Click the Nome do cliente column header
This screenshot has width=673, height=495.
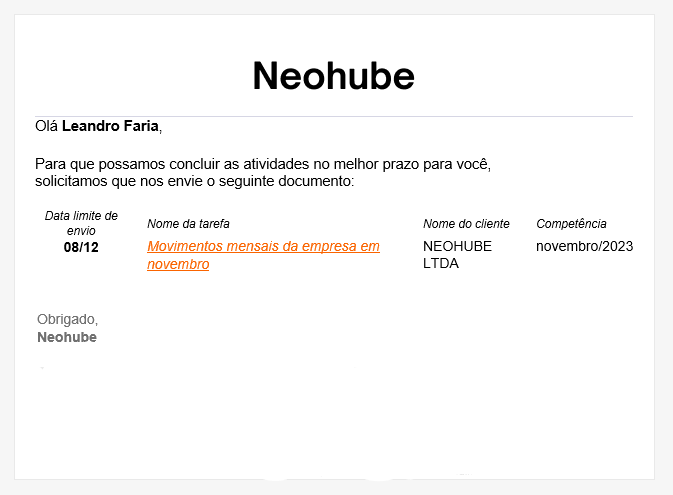466,224
